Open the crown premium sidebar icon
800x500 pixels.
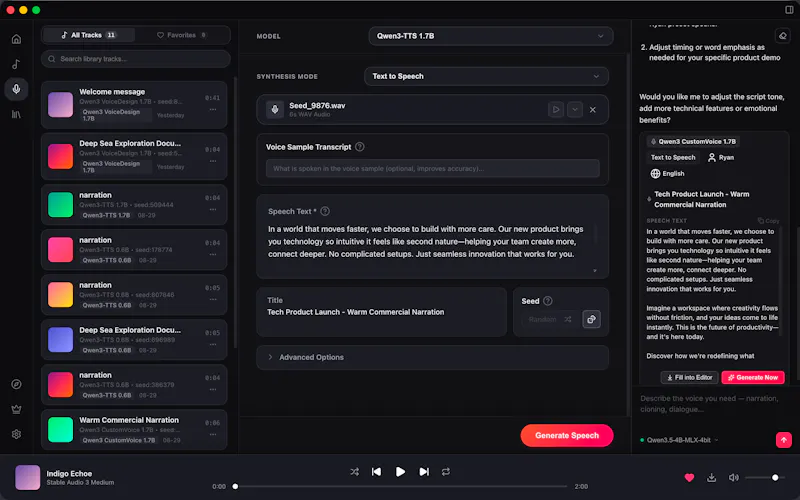16,409
